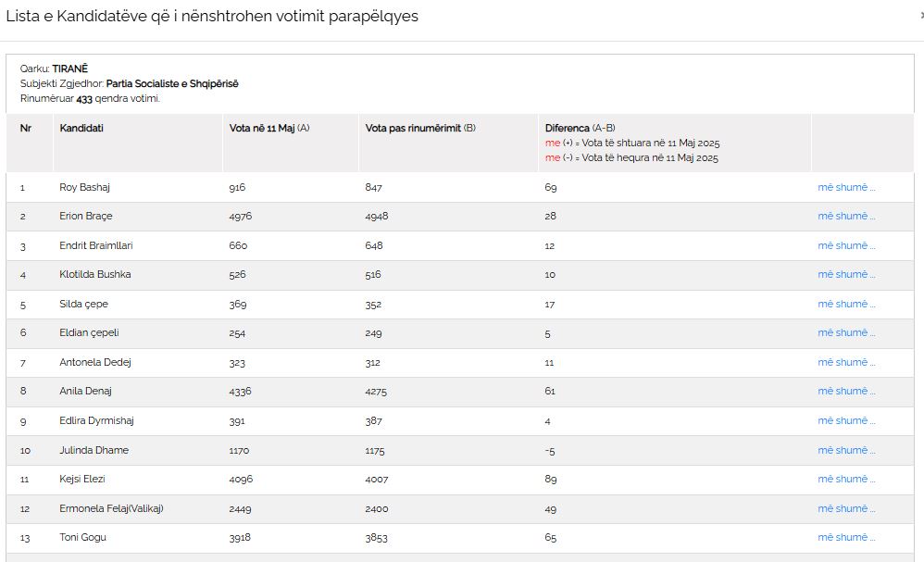The height and width of the screenshot is (562, 924).
Task: Click the 'Kandidati' column header
Action: [x=81, y=128]
